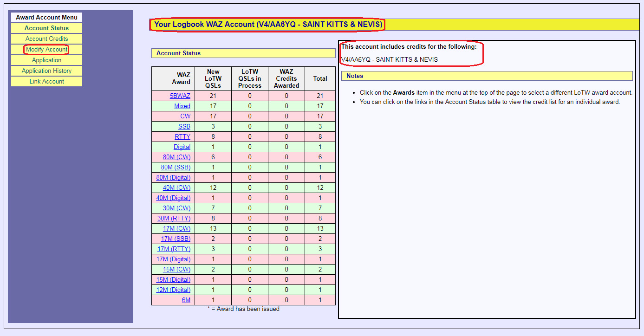Open the 6M award link
Image resolution: width=644 pixels, height=336 pixels.
coord(186,300)
